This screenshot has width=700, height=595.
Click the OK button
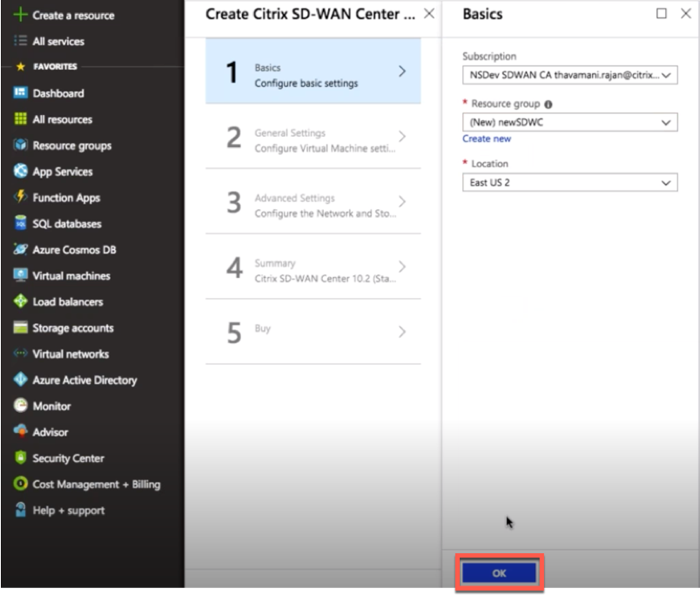(499, 573)
